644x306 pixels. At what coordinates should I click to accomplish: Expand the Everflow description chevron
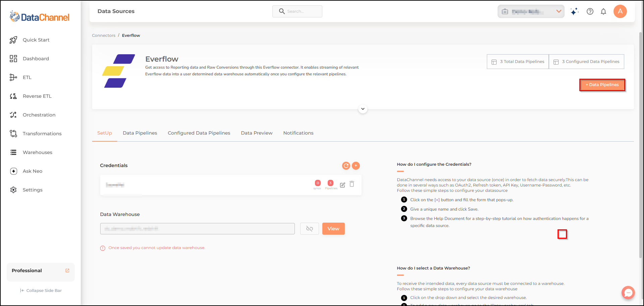[363, 109]
